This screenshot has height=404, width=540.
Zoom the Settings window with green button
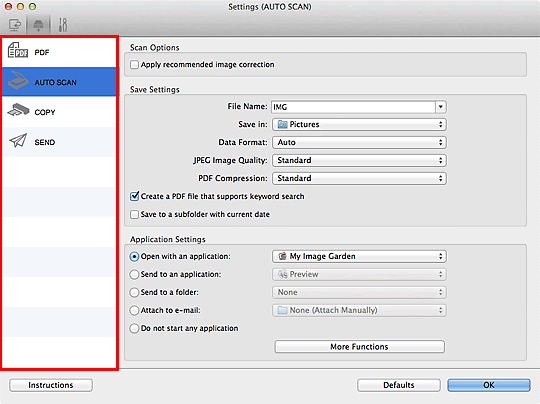pyautogui.click(x=32, y=7)
